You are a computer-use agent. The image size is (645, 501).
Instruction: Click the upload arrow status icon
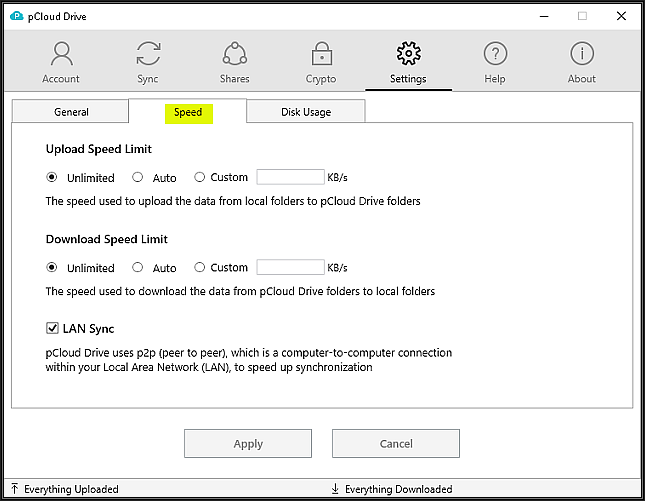[15, 489]
